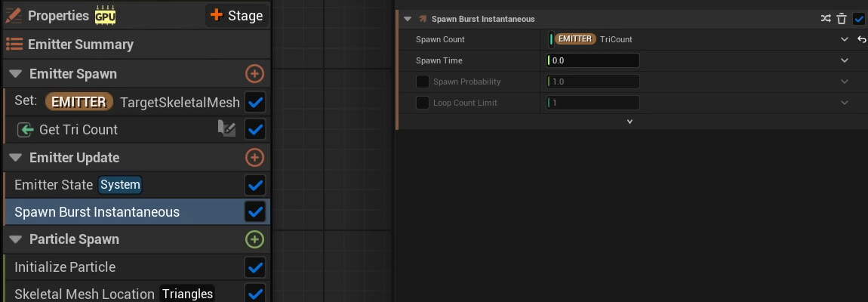Click the Get Tri Count green arrow icon
The height and width of the screenshot is (302, 868).
point(26,130)
